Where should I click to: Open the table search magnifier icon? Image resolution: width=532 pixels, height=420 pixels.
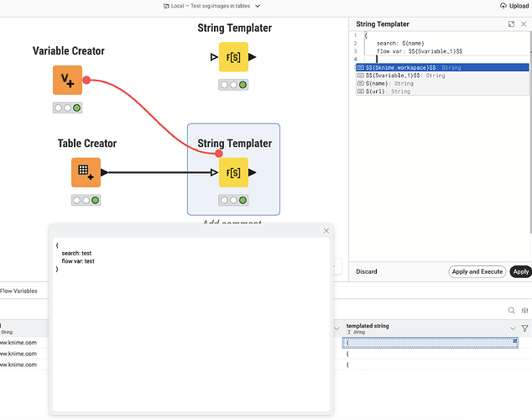511,310
